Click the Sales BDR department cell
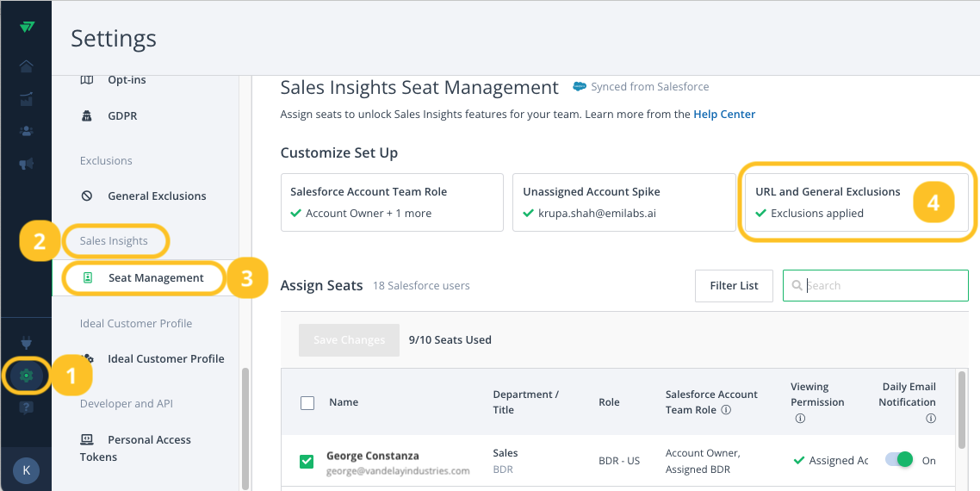This screenshot has height=491, width=980. [x=505, y=461]
